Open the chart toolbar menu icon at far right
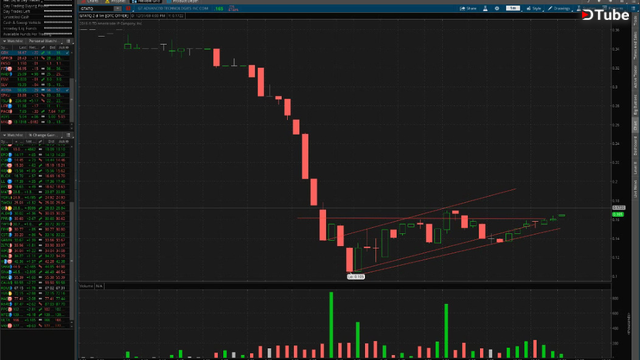640x360 pixels. point(633,9)
